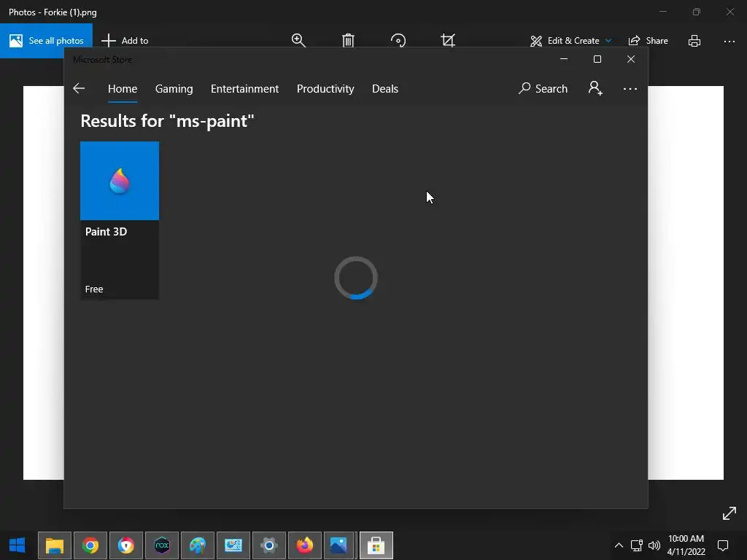Click the crop icon in Photos toolbar
The image size is (747, 560).
(448, 41)
